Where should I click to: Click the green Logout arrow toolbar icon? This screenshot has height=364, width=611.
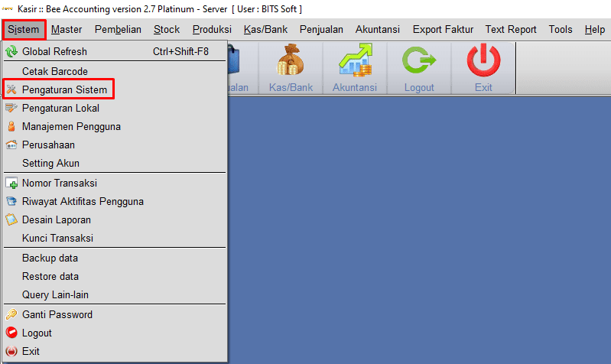[x=419, y=60]
